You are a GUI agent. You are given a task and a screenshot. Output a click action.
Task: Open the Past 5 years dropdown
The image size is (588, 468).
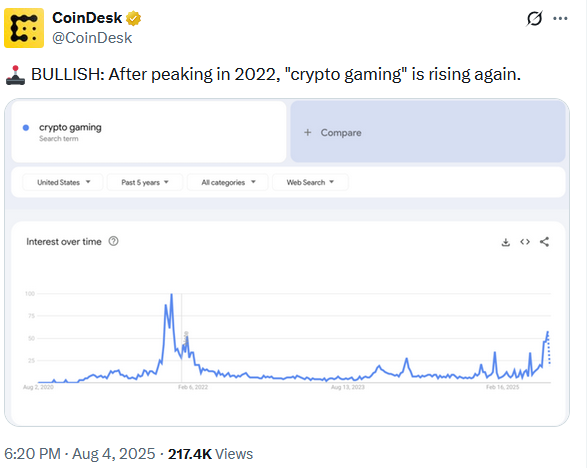(145, 182)
